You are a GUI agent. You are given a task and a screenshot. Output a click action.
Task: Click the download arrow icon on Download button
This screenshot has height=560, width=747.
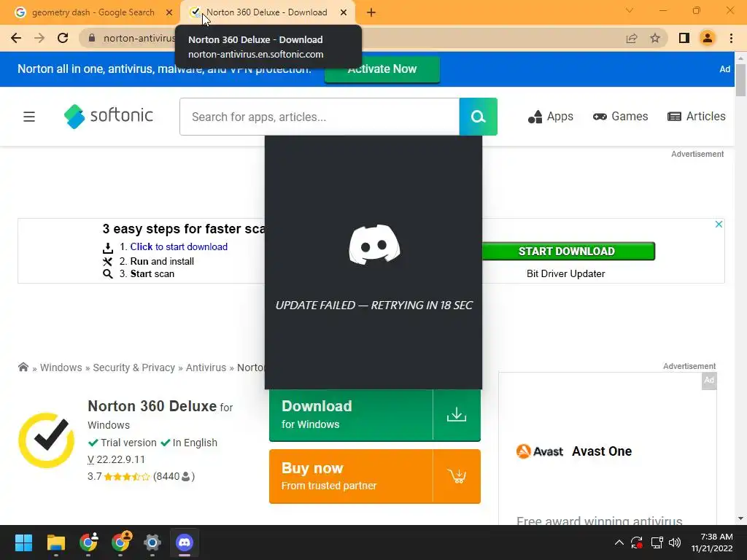pos(457,415)
